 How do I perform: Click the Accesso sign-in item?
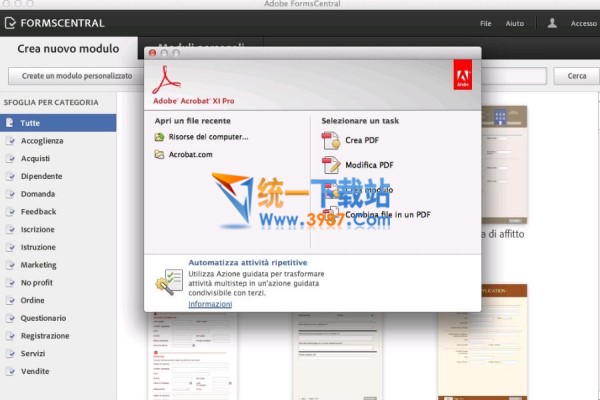pos(584,23)
